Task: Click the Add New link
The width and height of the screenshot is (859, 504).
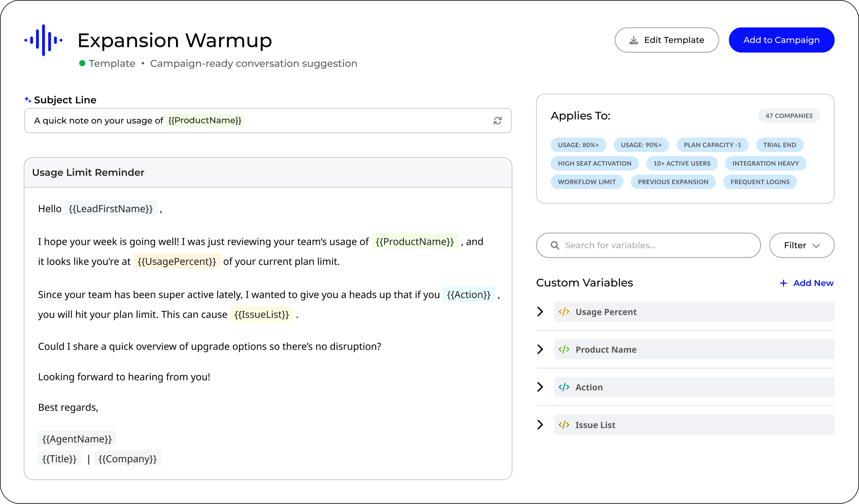Action: click(807, 283)
